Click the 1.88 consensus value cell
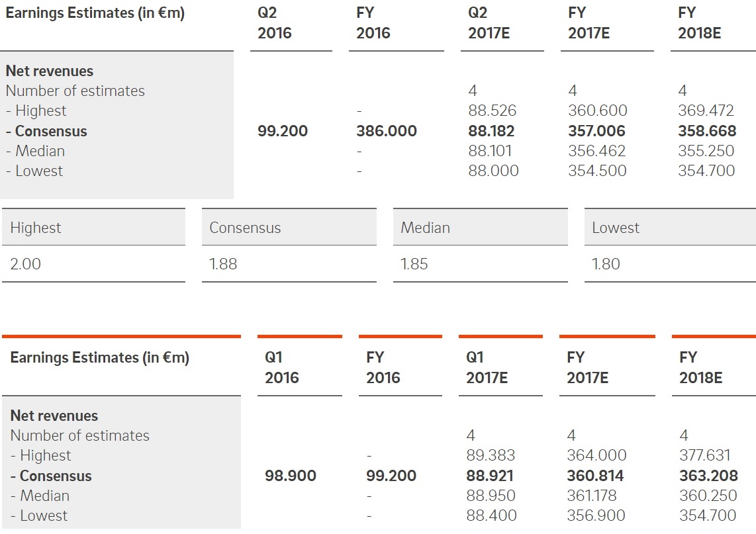Viewport: 756px width, 534px height. [223, 264]
